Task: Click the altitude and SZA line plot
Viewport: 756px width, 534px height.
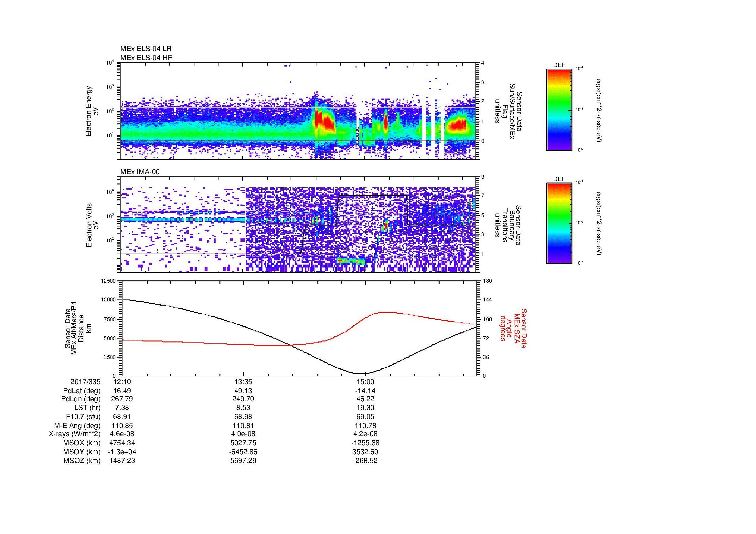Action: click(300, 328)
